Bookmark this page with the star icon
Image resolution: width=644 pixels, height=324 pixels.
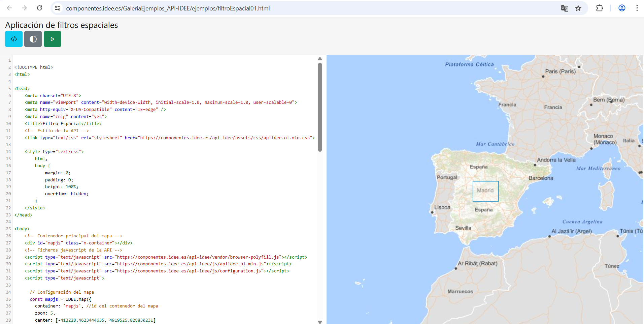tap(578, 8)
